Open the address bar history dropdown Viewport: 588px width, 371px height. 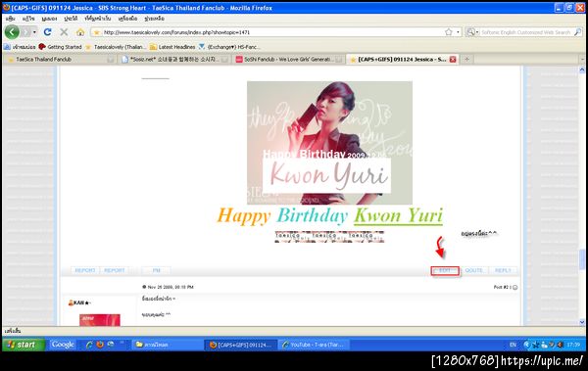[x=458, y=32]
